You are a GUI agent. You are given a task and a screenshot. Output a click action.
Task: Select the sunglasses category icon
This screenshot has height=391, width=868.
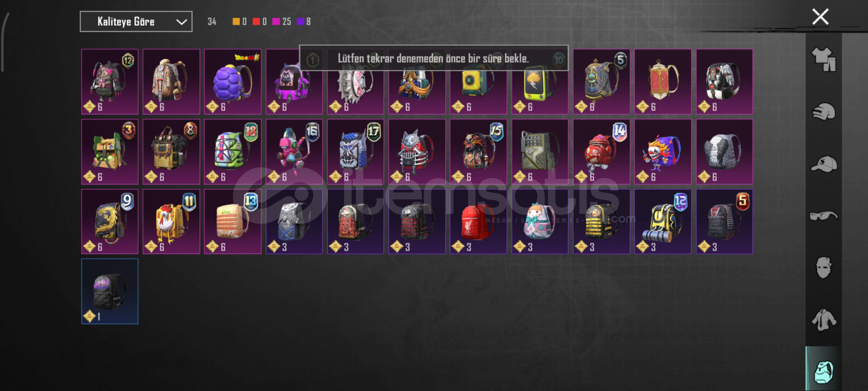coord(824,216)
